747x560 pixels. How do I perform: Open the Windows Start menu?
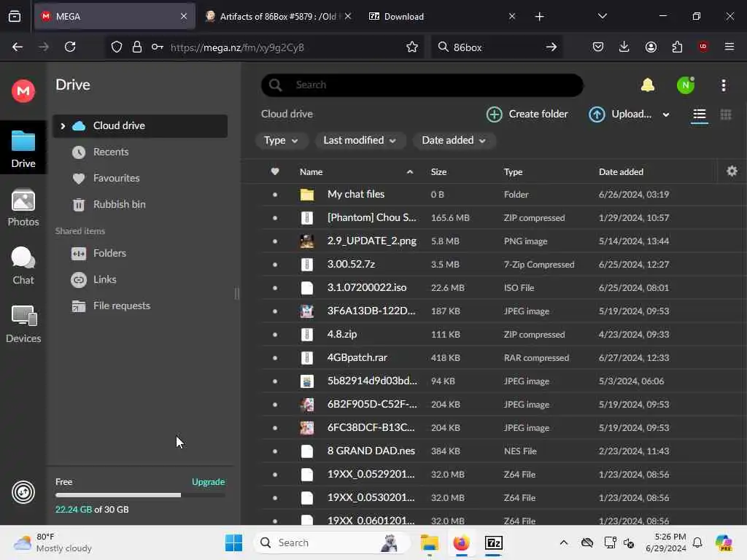pos(233,542)
